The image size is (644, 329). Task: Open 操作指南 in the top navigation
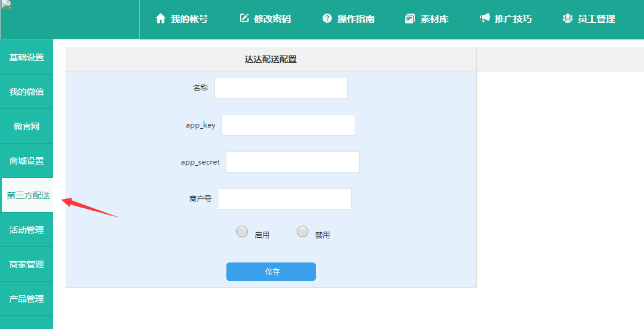(x=356, y=19)
